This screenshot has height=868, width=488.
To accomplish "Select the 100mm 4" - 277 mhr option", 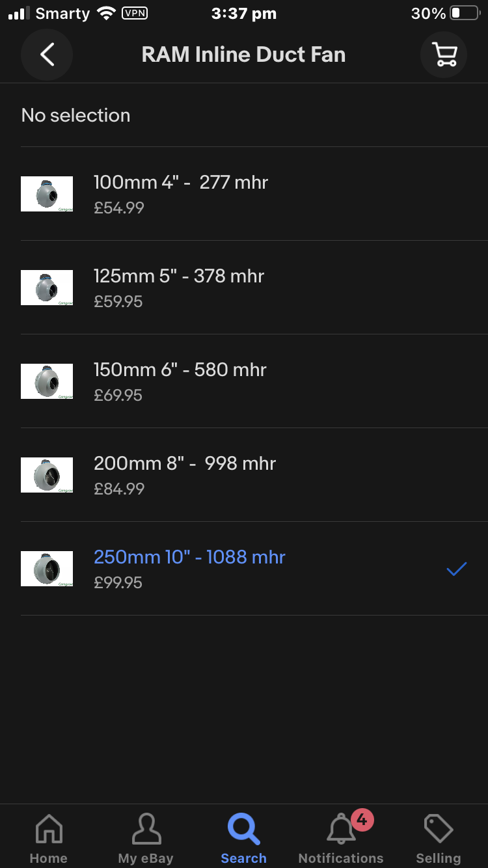I will tap(181, 183).
